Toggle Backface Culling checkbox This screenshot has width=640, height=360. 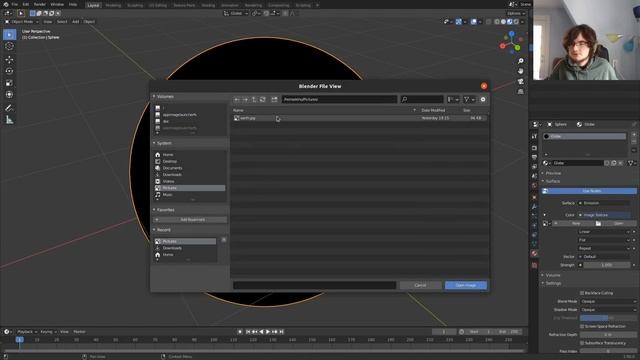[582, 293]
